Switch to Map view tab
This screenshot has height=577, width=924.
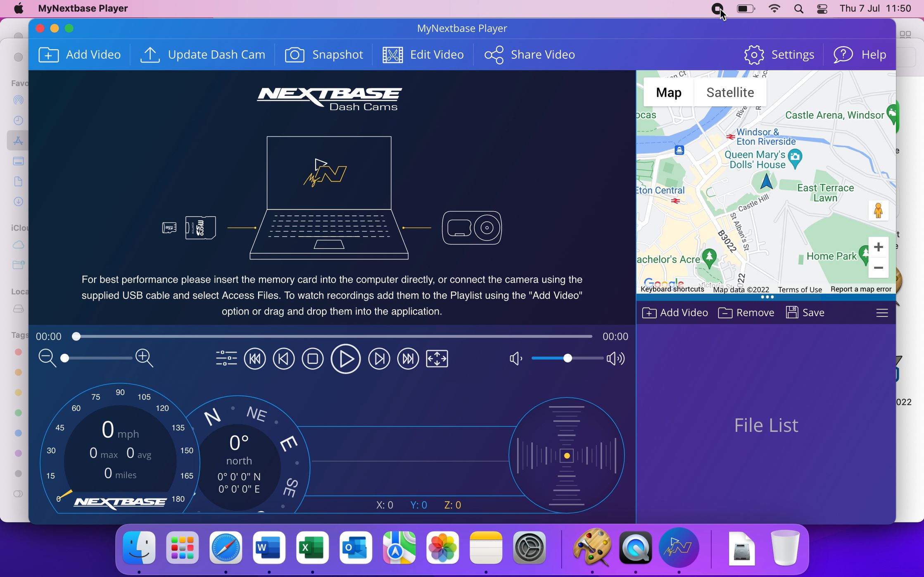tap(668, 92)
